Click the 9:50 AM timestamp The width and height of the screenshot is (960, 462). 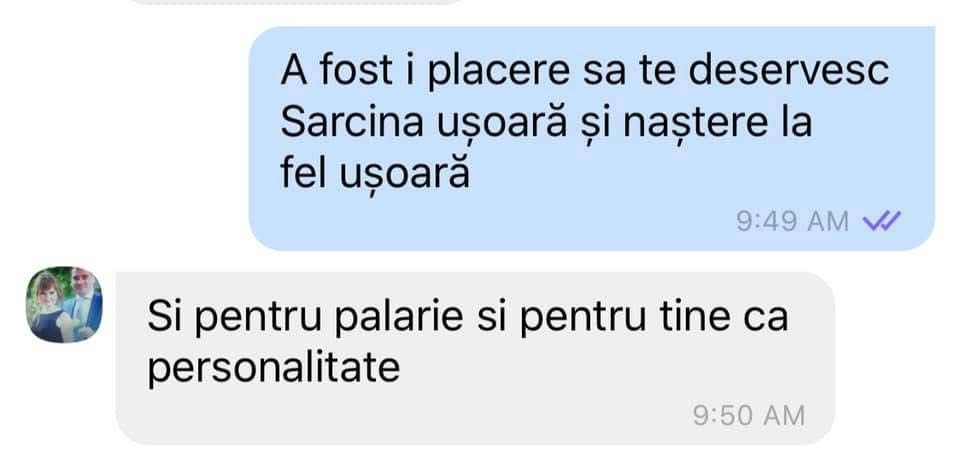coord(749,415)
